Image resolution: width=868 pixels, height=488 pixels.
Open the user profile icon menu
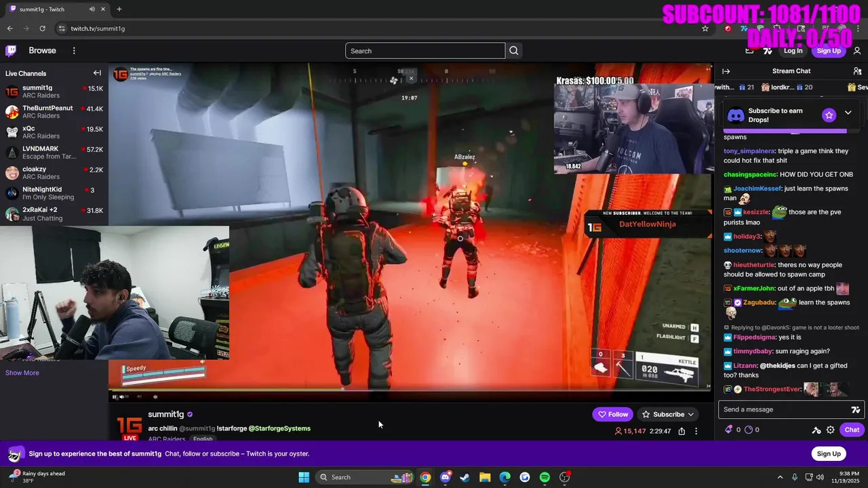857,51
